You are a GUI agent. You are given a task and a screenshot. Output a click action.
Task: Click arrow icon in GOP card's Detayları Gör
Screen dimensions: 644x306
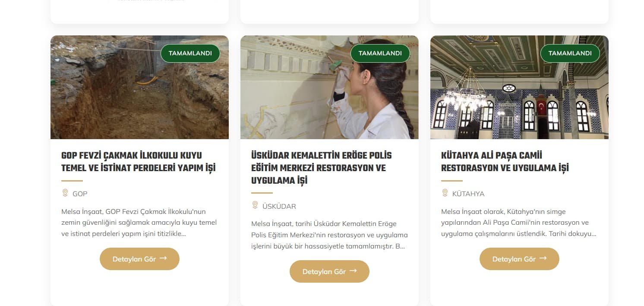click(x=163, y=258)
